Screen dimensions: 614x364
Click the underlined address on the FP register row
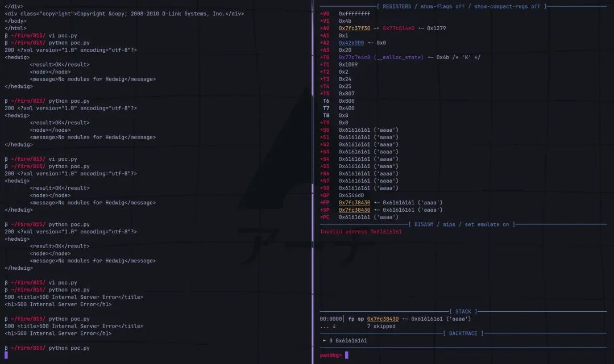coord(354,203)
